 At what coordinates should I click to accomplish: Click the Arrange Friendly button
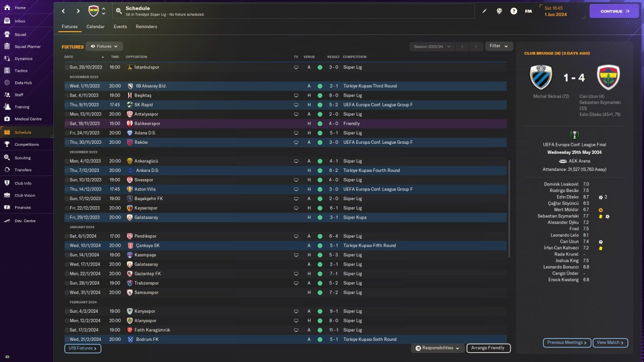(489, 348)
